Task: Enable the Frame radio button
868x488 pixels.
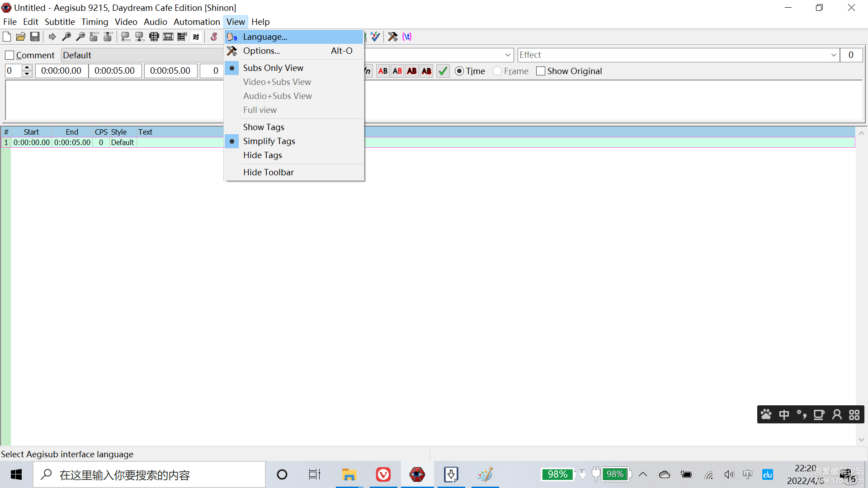Action: pyautogui.click(x=498, y=71)
